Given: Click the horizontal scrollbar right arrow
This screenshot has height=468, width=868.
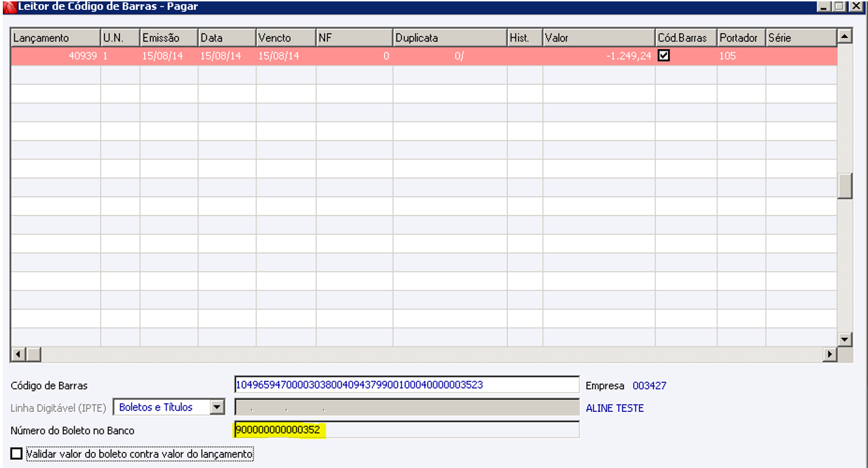Looking at the screenshot, I should [x=831, y=353].
